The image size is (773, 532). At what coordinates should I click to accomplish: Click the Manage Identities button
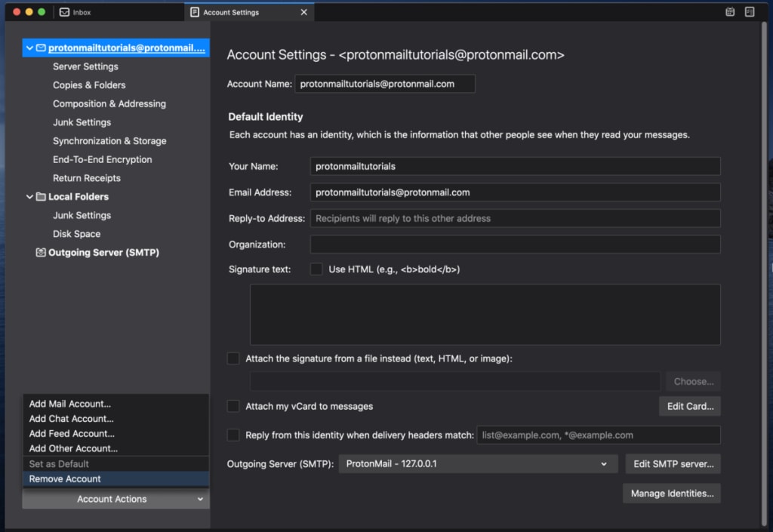(x=671, y=493)
